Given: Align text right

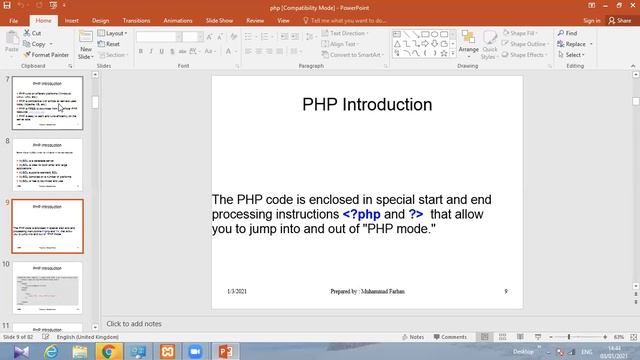Looking at the screenshot, I should pos(269,51).
